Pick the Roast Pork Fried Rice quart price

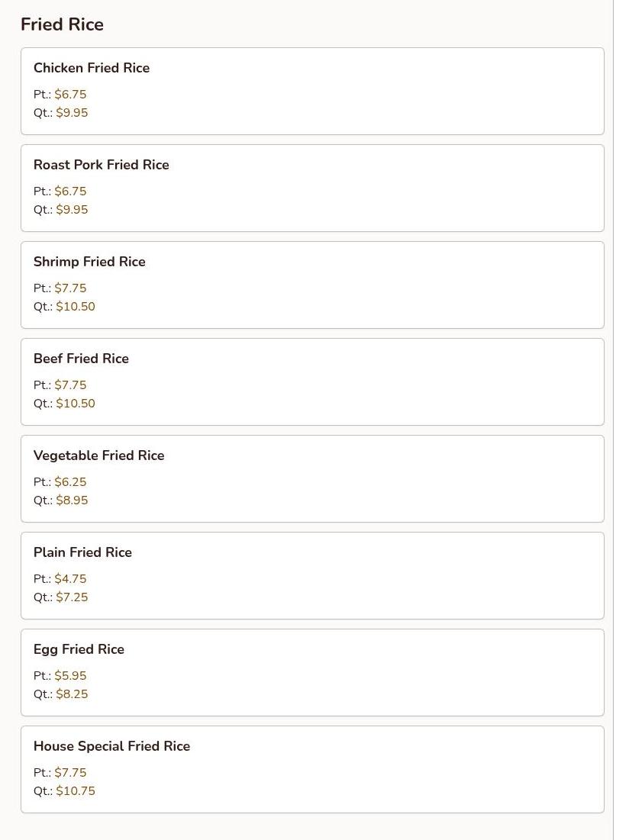[x=72, y=210]
